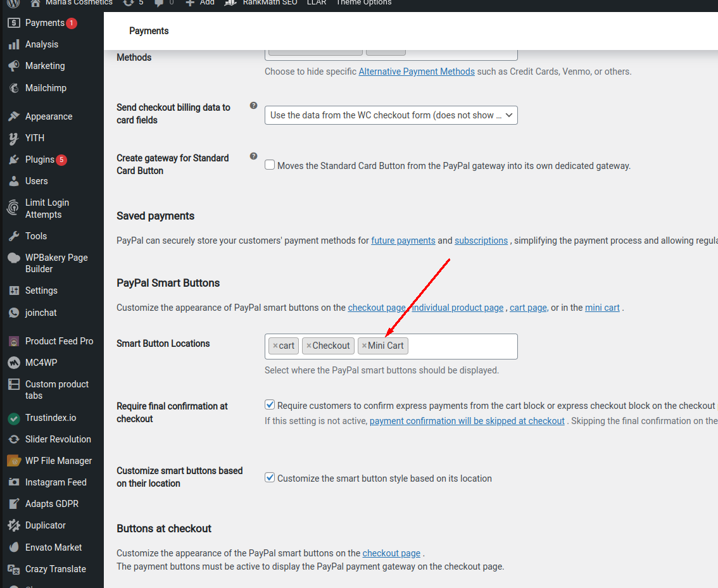Open Theme Options in admin bar
The image size is (718, 588).
click(364, 3)
